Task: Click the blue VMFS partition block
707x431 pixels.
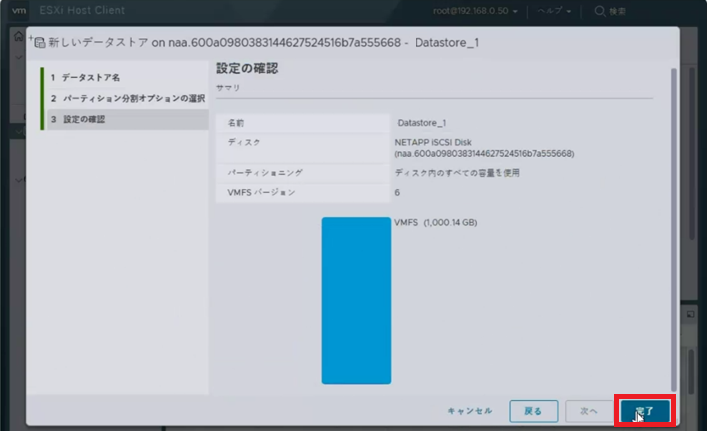Action: (356, 301)
